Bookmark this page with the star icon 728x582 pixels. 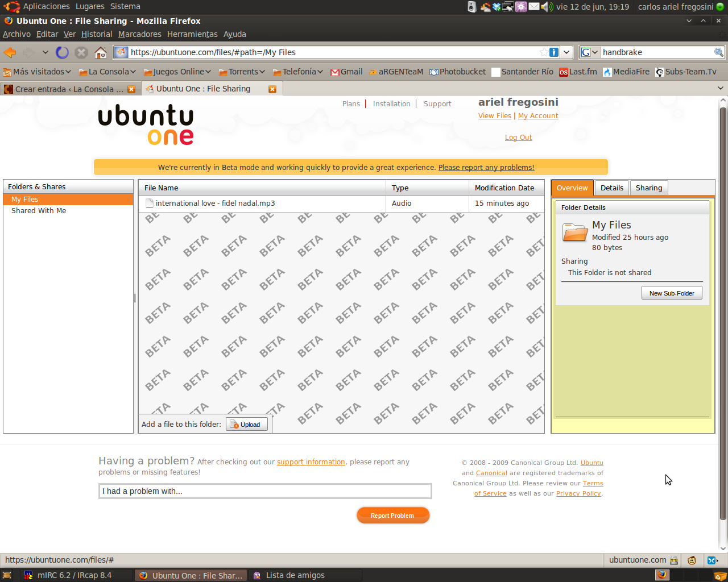coord(544,52)
